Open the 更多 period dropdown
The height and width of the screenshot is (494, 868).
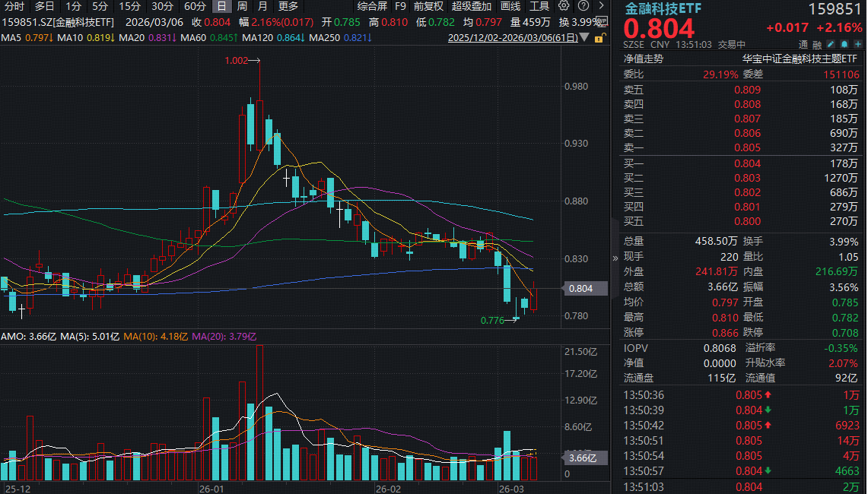(x=288, y=6)
